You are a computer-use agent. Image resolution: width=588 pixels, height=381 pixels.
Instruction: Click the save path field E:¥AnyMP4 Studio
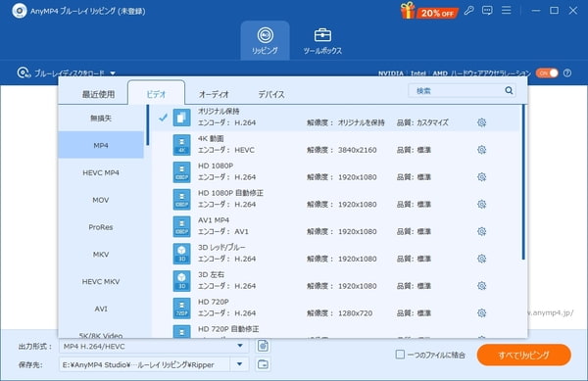144,364
